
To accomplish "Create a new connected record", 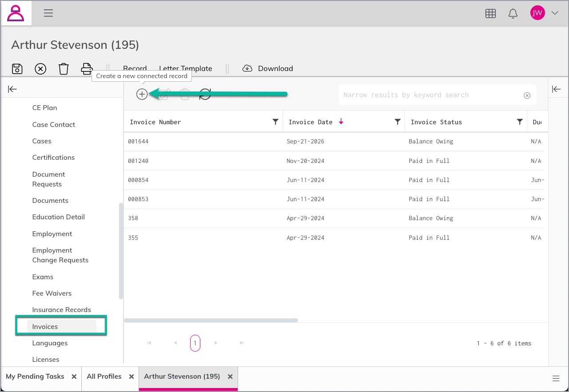I will 142,94.
